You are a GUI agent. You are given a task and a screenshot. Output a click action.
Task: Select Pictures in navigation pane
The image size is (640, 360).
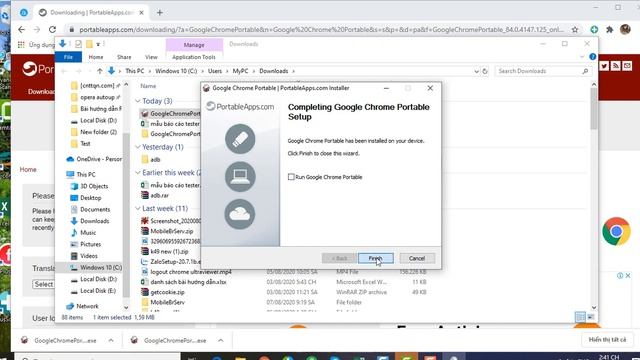[x=90, y=244]
